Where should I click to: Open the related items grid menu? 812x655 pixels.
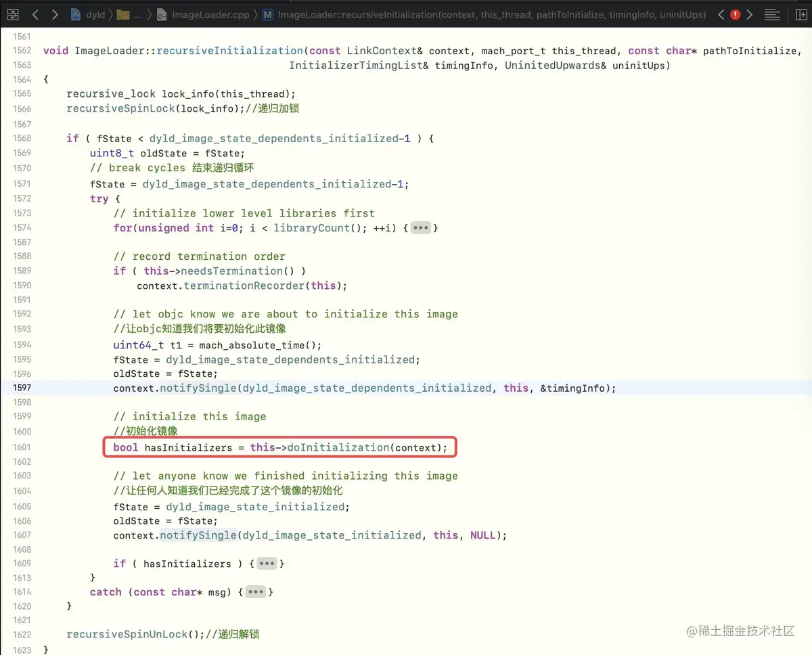(13, 14)
